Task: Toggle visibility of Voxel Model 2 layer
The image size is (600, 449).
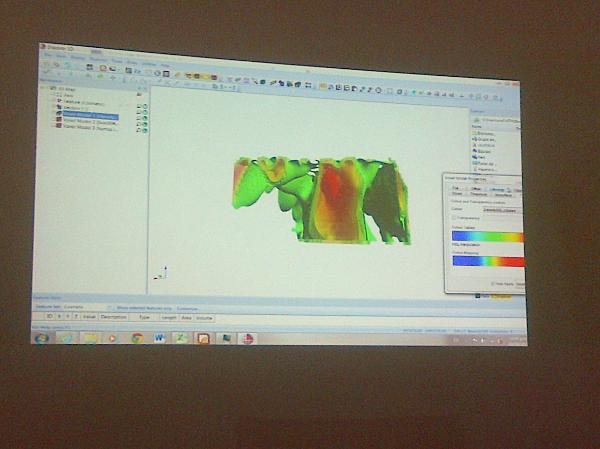Action: [x=138, y=123]
